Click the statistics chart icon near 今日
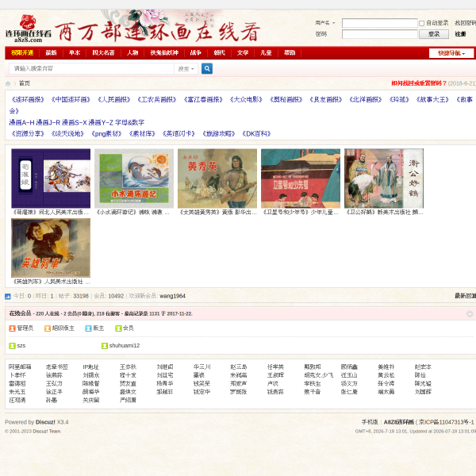This screenshot has height=476, width=476. tap(8, 296)
